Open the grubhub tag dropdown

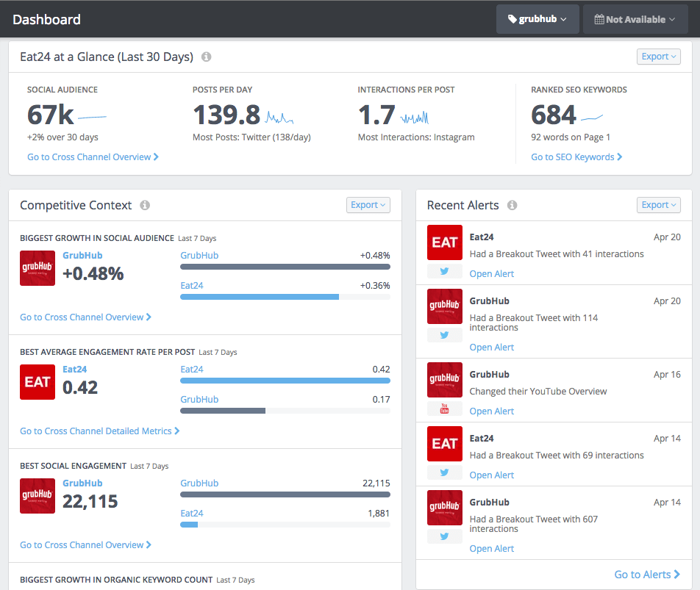coord(537,19)
